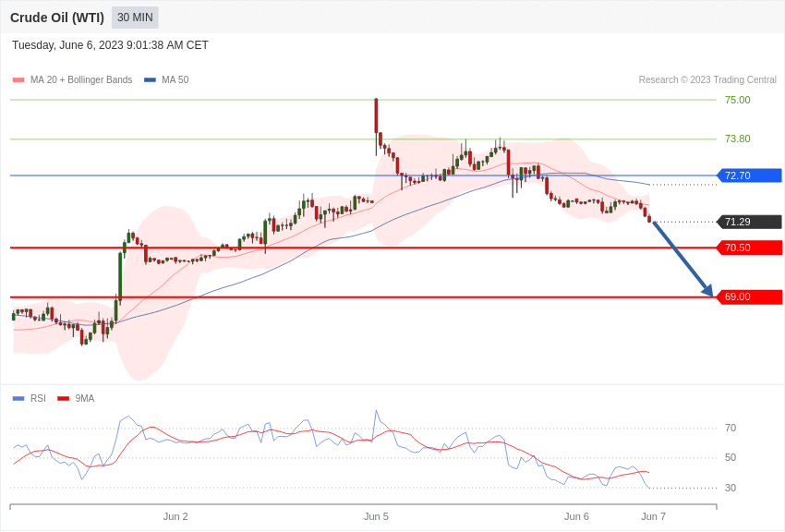Click the 9MA legend label
The image size is (785, 532).
(85, 398)
